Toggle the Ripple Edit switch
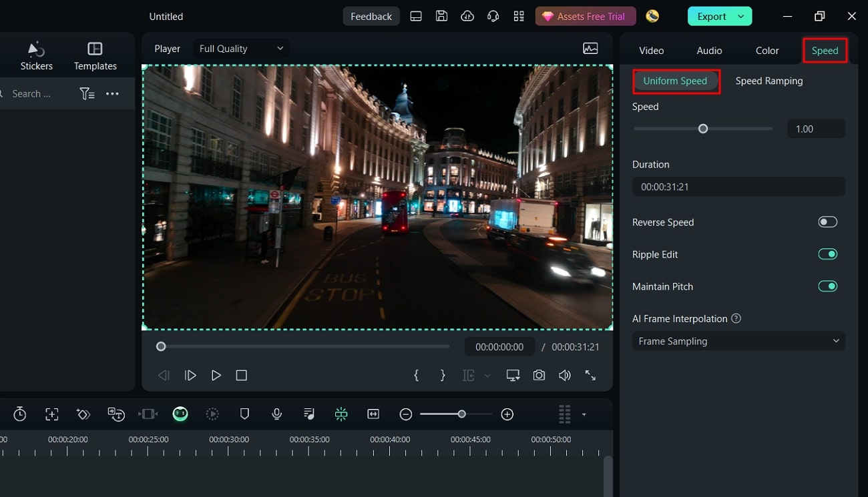The image size is (868, 497). point(827,254)
